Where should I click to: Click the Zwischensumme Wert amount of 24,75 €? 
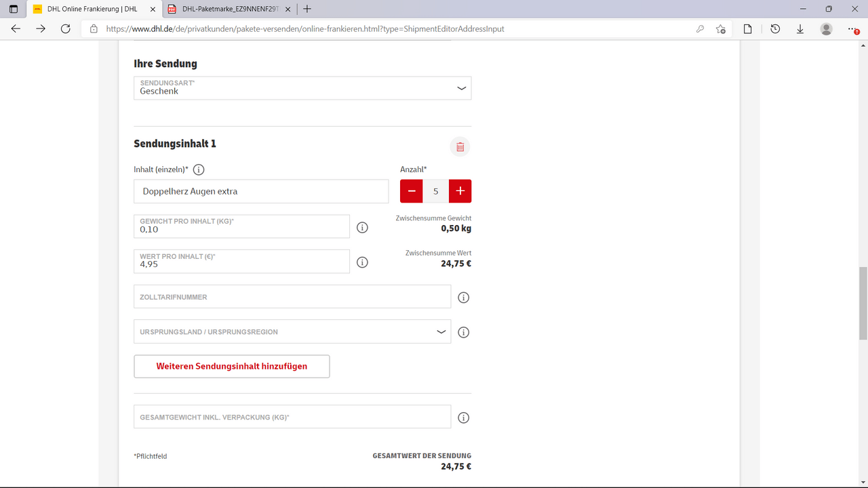[456, 263]
